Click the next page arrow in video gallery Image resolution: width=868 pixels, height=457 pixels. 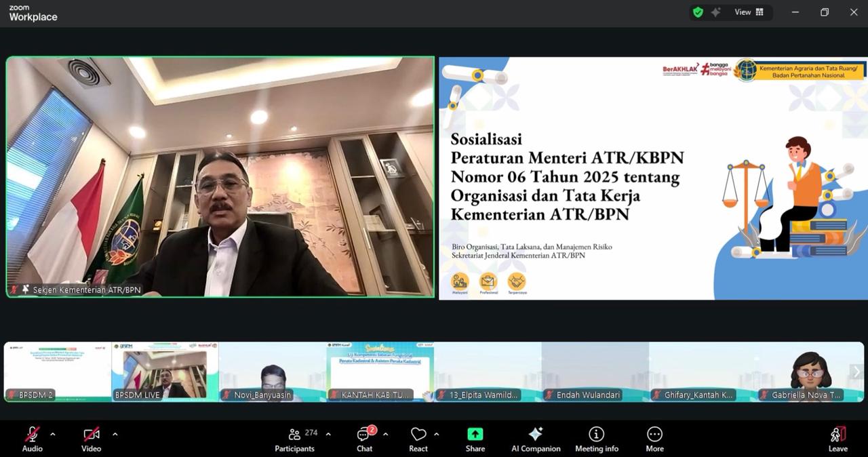pyautogui.click(x=856, y=372)
